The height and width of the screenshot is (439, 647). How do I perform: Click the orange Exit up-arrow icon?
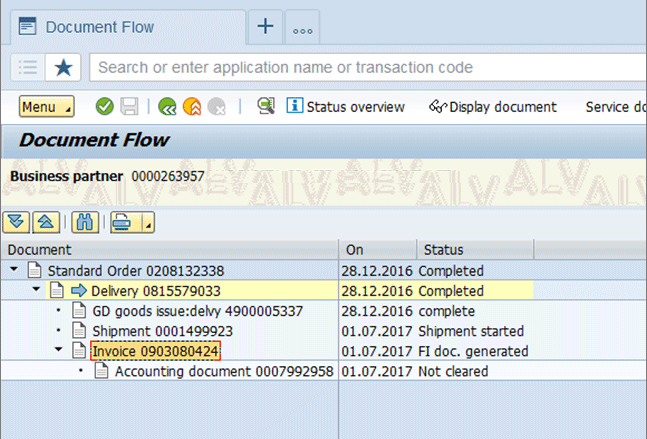[x=192, y=106]
